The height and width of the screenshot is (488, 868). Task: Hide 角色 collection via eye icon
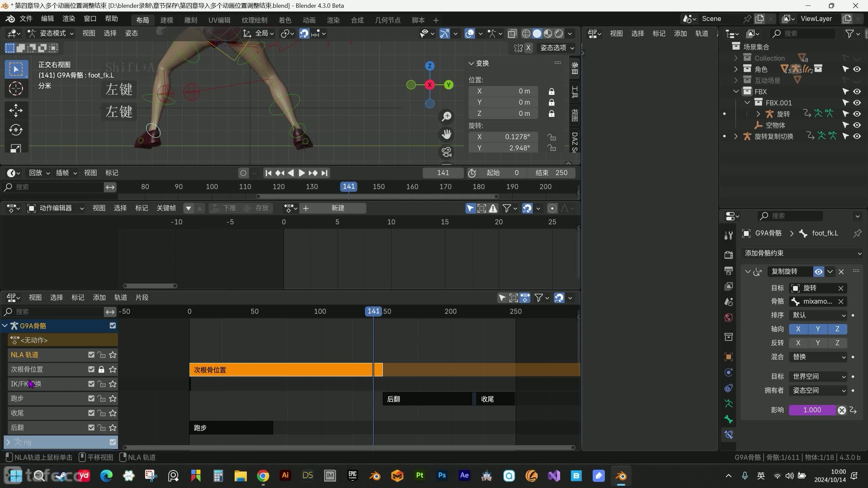coord(857,69)
